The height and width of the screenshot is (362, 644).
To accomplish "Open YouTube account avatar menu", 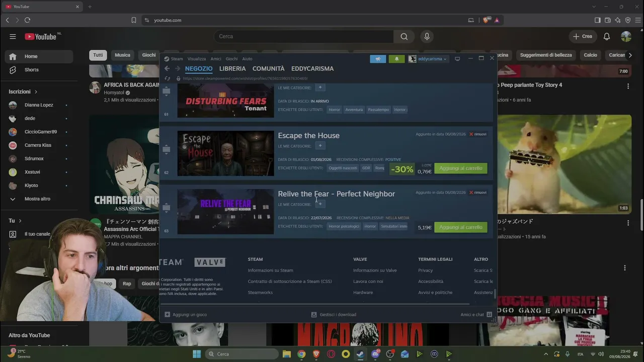I will pyautogui.click(x=626, y=36).
